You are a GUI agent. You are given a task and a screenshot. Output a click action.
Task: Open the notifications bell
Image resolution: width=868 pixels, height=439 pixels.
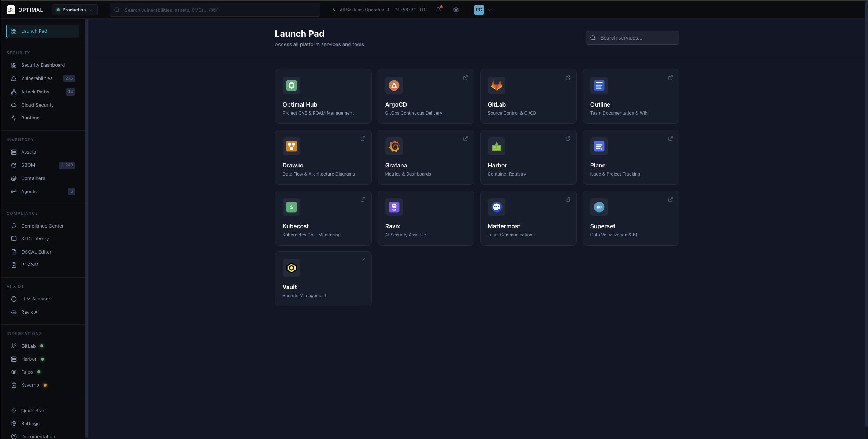point(438,10)
